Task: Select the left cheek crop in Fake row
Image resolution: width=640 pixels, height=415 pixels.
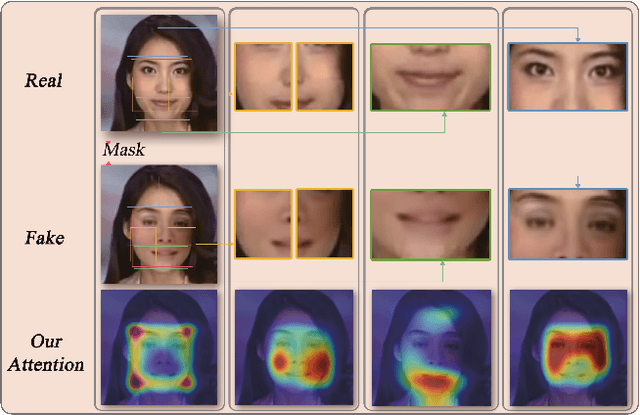Action: click(263, 223)
